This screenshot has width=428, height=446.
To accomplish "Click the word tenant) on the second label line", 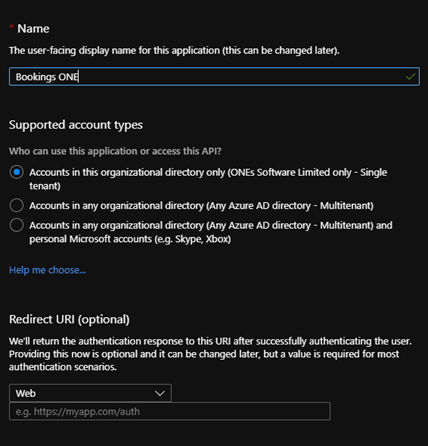I will tap(45, 186).
